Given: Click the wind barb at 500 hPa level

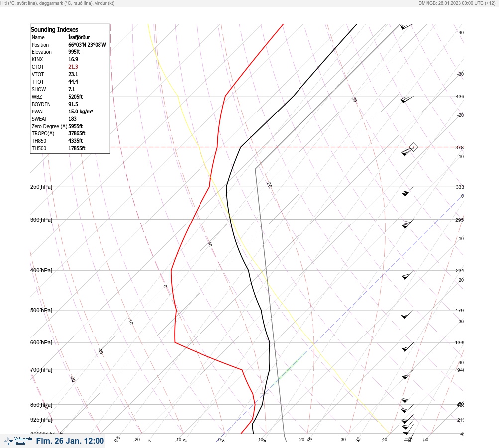Looking at the screenshot, I should [407, 314].
